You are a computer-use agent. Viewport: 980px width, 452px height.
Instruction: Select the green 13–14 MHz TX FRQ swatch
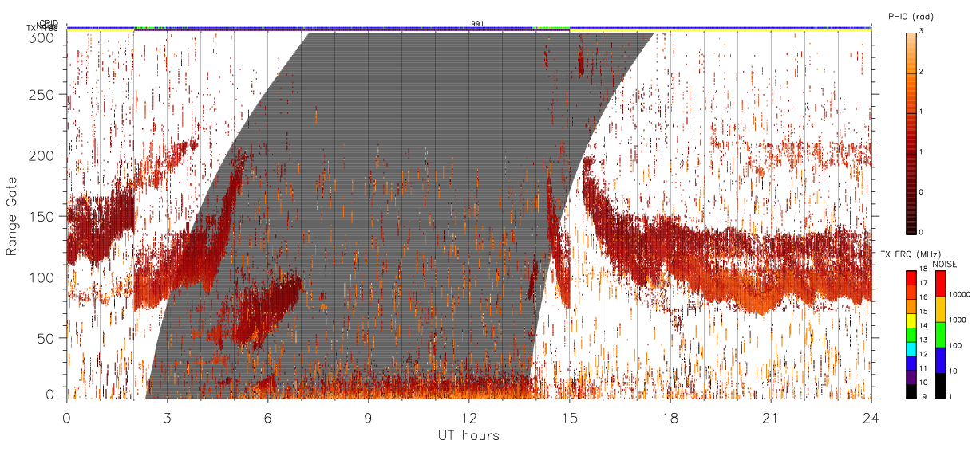pos(911,335)
